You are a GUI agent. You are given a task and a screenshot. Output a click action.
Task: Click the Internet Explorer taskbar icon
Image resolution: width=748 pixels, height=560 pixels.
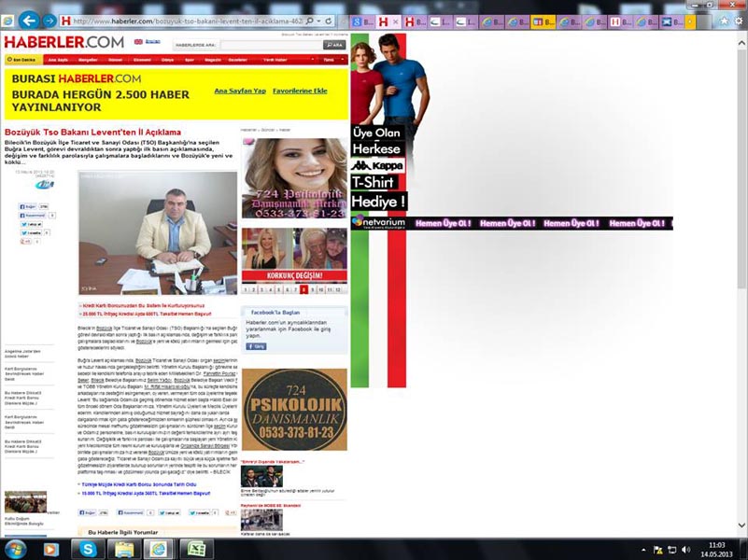pyautogui.click(x=160, y=550)
